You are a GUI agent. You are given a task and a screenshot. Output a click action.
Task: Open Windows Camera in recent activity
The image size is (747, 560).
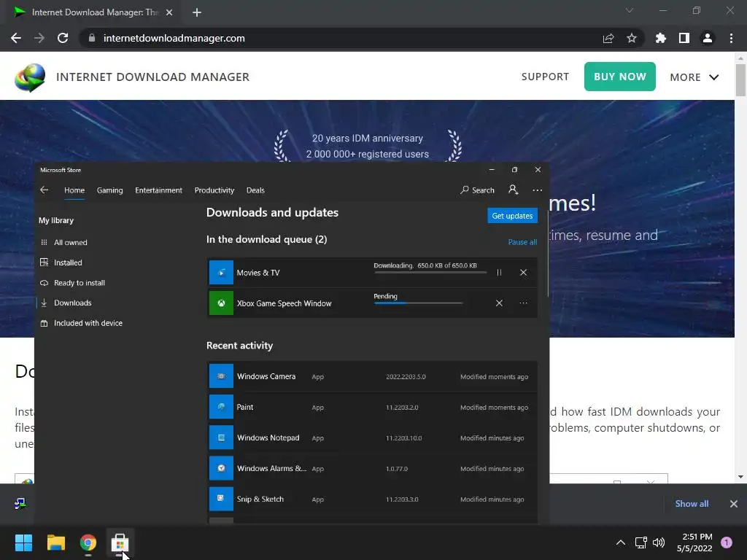[373, 376]
